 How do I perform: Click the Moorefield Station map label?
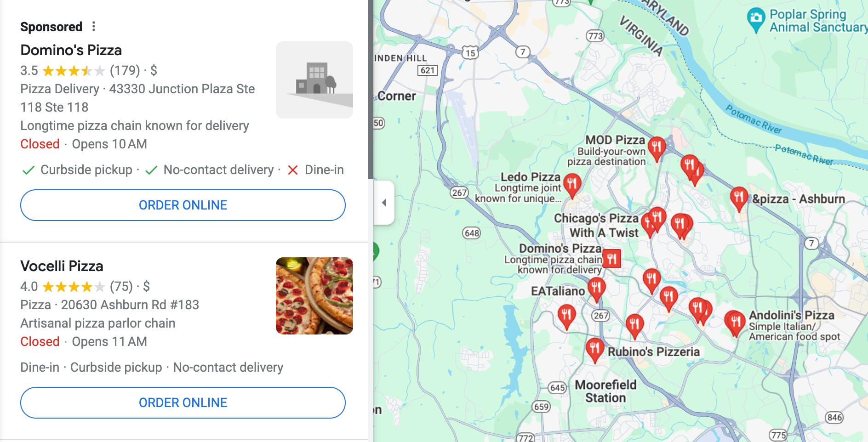pyautogui.click(x=605, y=391)
